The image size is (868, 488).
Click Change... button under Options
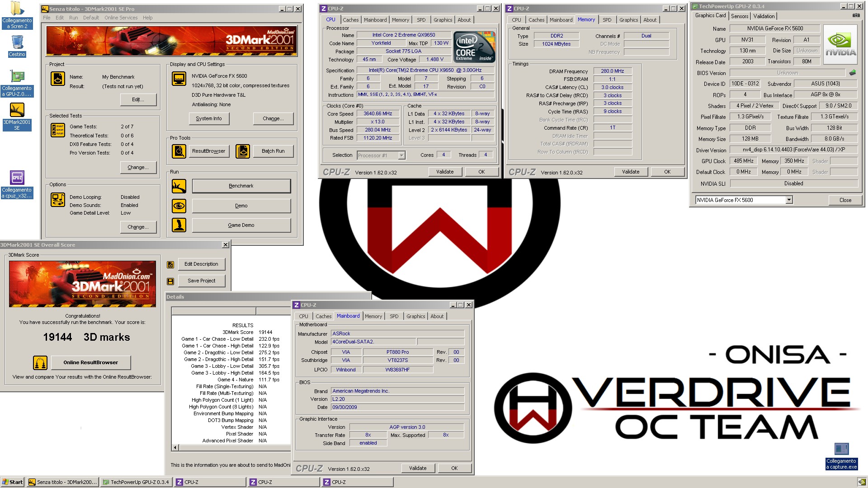pos(138,227)
